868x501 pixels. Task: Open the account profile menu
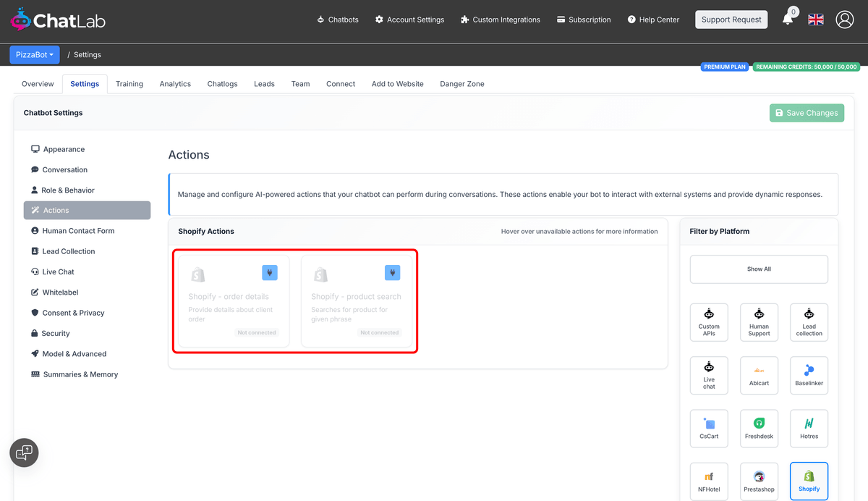pyautogui.click(x=845, y=20)
